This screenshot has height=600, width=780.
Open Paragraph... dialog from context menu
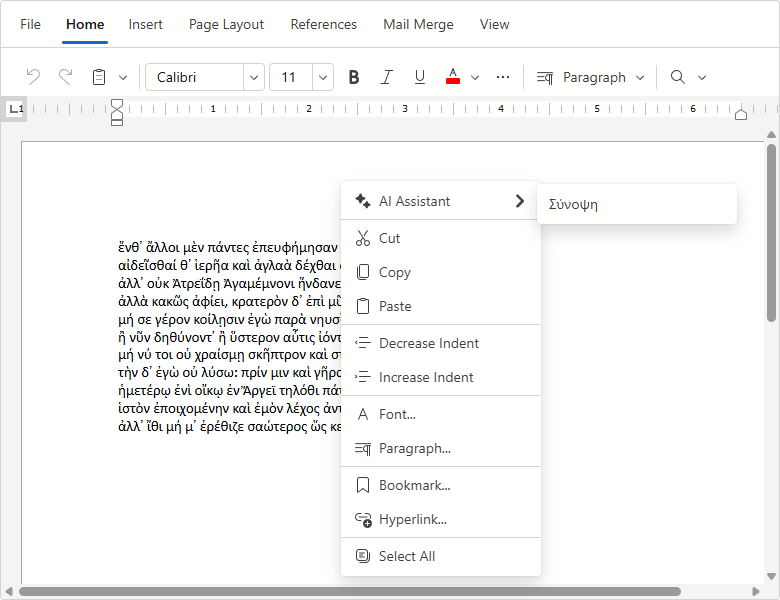coord(441,448)
